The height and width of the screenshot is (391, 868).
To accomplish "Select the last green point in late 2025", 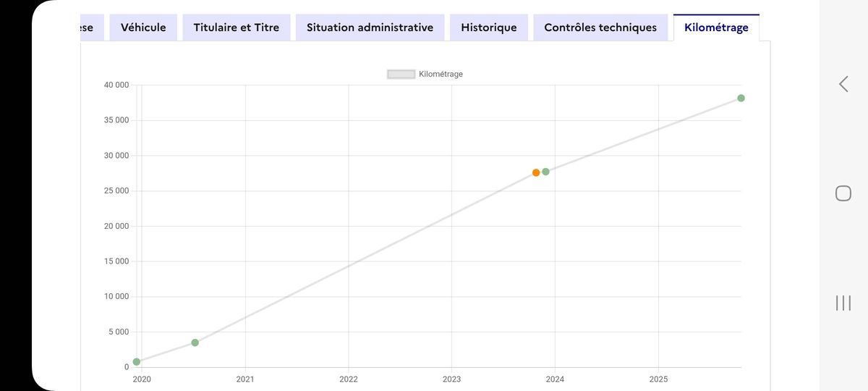I will (741, 98).
